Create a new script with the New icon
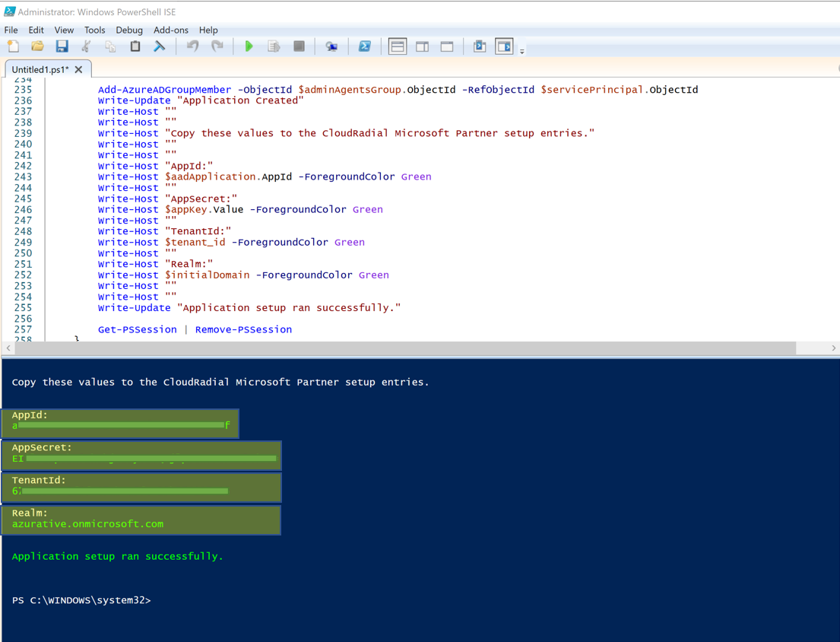The width and height of the screenshot is (840, 642). [13, 46]
